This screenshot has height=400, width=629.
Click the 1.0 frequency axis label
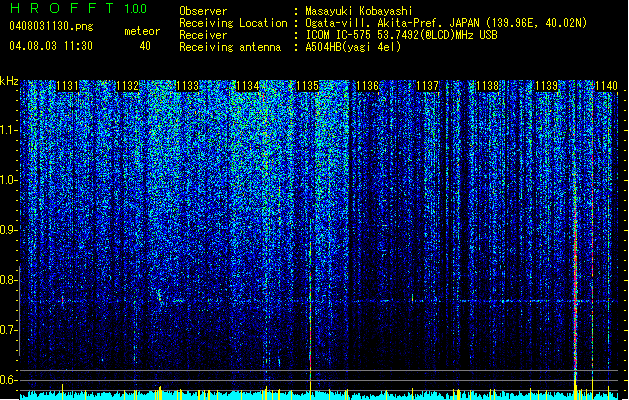[9, 180]
